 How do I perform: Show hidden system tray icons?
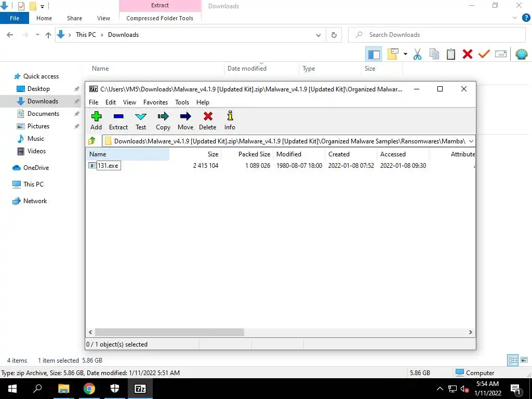tap(440, 389)
